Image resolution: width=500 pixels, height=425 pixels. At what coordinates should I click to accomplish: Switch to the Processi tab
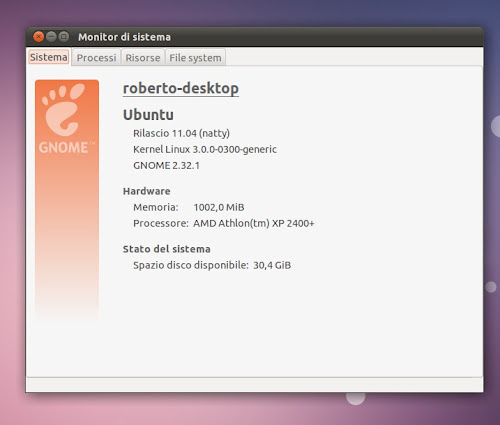coord(96,58)
